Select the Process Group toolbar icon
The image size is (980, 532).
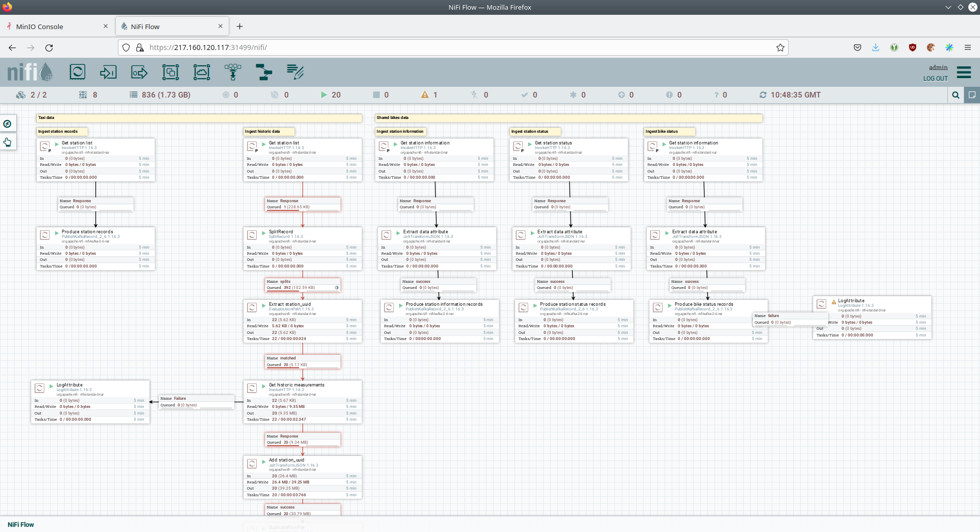tap(170, 72)
